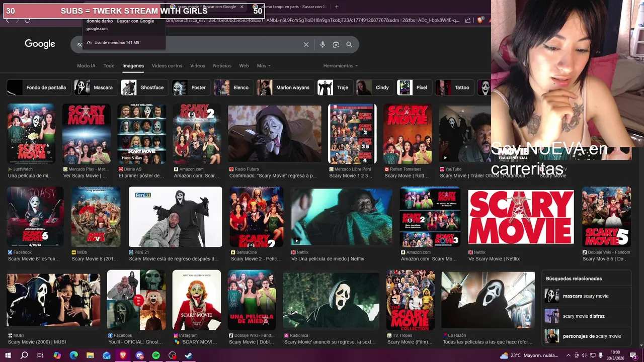
Task: Go back with browser back arrow
Action: click(7, 20)
